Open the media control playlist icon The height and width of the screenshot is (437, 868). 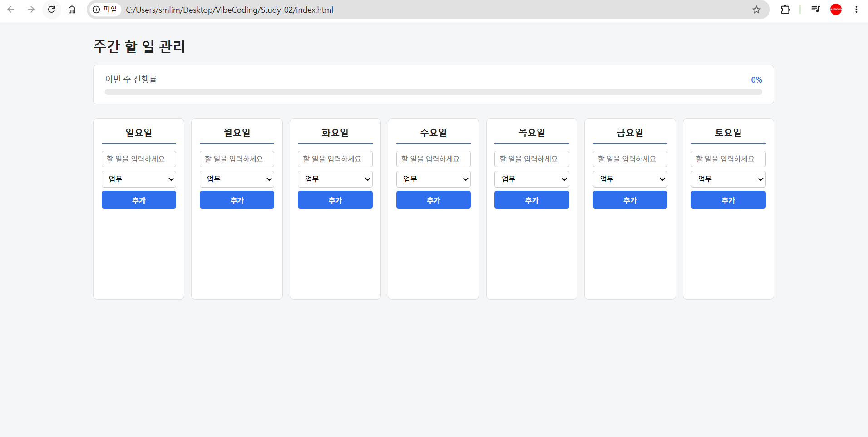click(815, 10)
